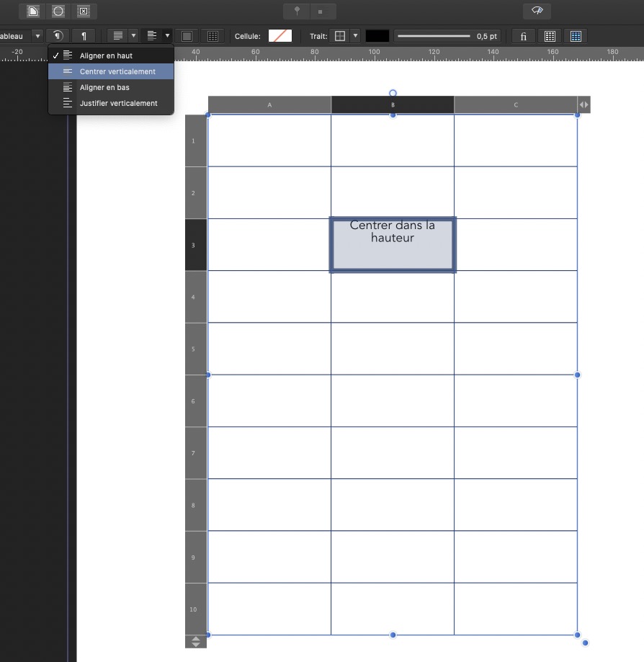Click the outer scale handle below table corner

tap(586, 643)
